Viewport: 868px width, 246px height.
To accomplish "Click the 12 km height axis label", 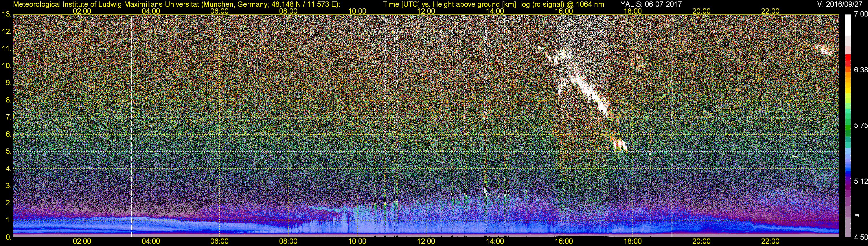I will coord(6,32).
